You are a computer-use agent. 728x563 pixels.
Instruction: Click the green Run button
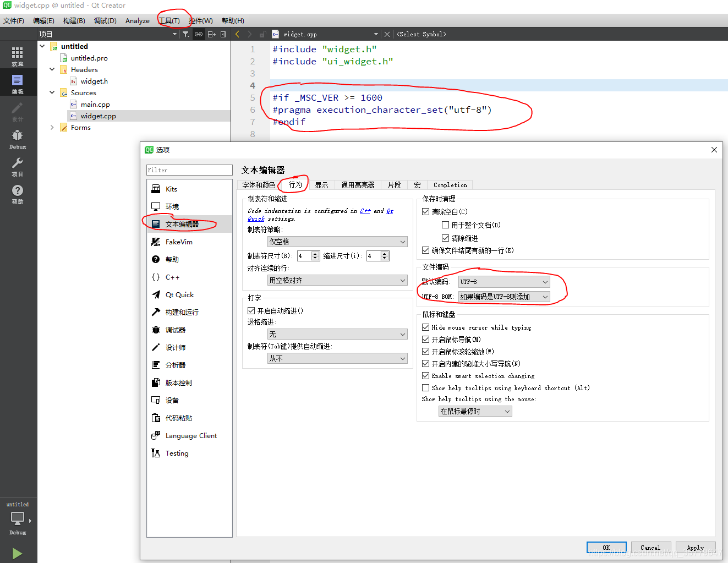coord(18,553)
